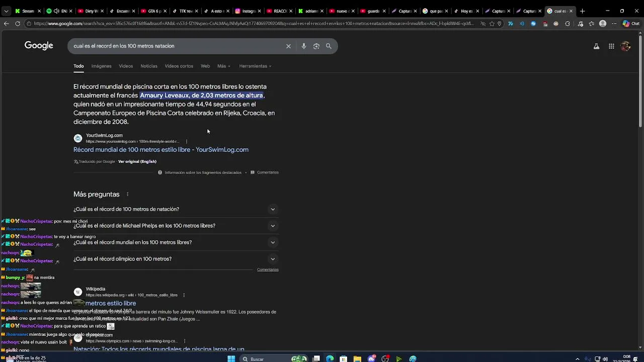
Task: Click the magnifying glass search button
Action: tap(329, 46)
